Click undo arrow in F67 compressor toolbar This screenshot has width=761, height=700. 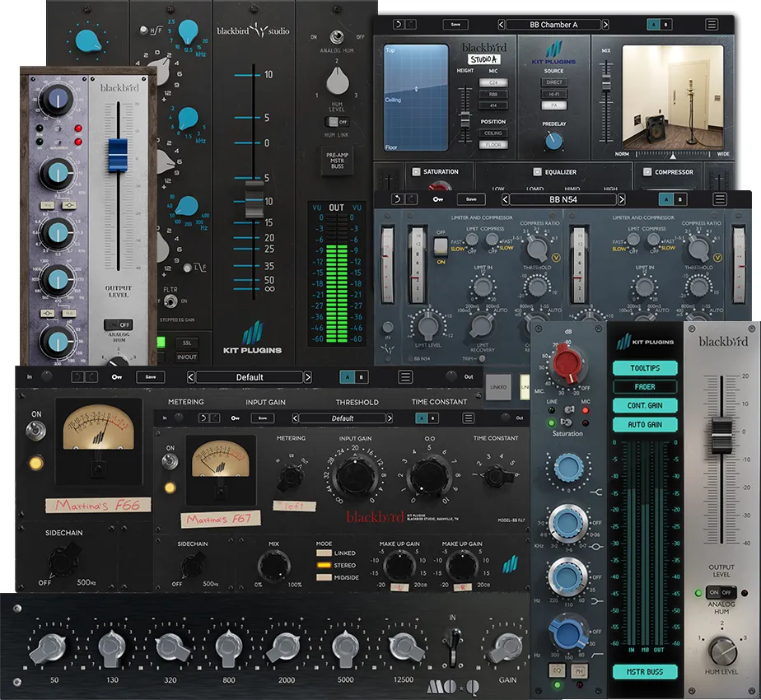(x=204, y=418)
